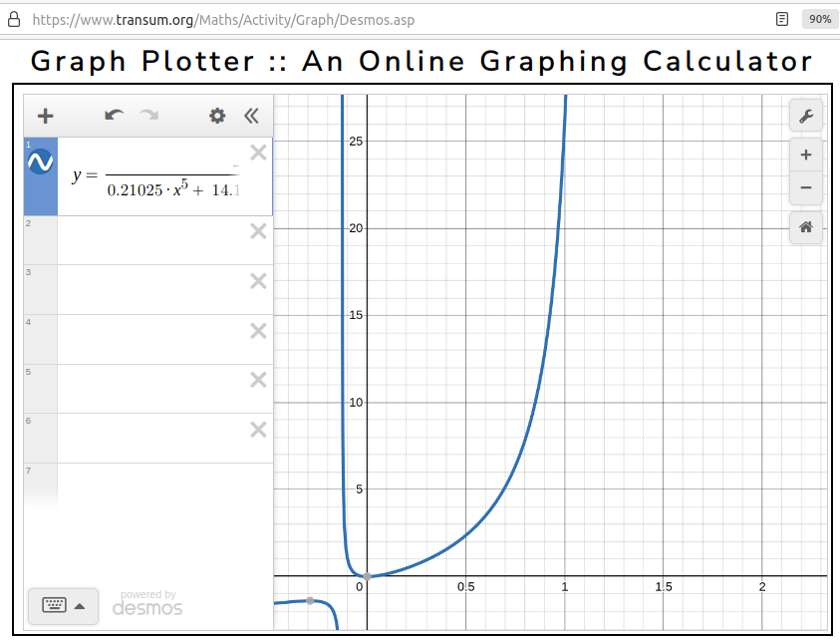Collapse the expression list with double chevron
The width and height of the screenshot is (840, 643).
click(x=251, y=116)
